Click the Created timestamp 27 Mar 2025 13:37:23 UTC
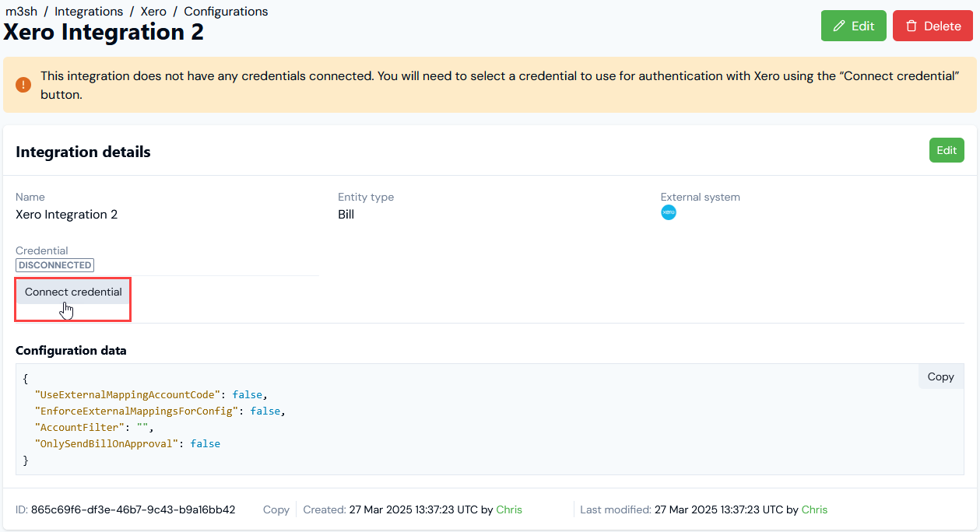 [x=413, y=509]
